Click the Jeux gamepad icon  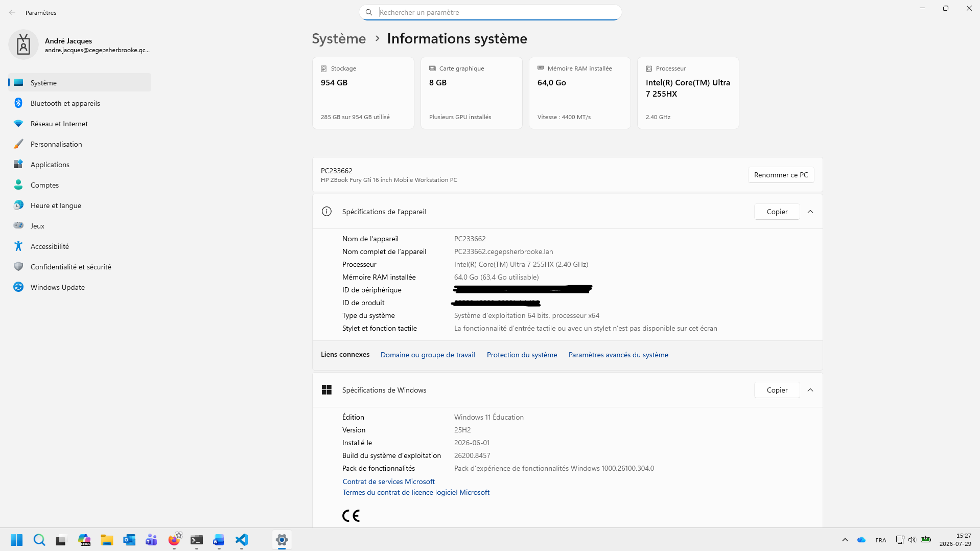pos(18,225)
